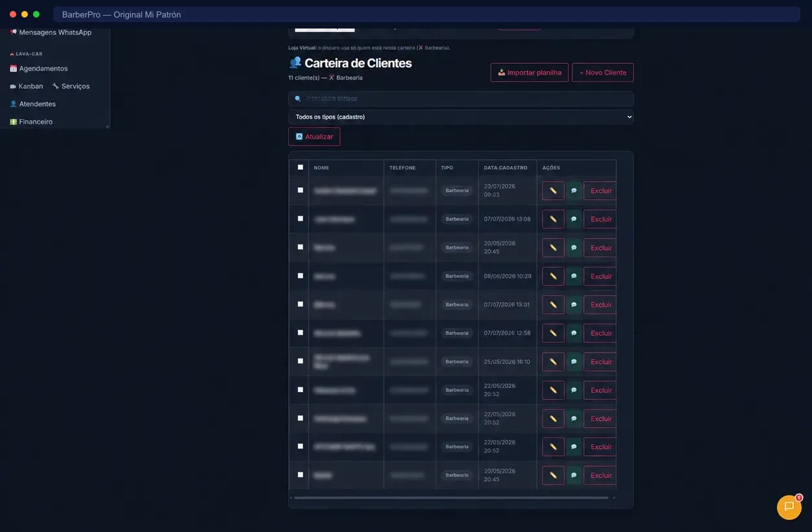
Task: Expand the "Todos os tipos (cadastro)" dropdown
Action: coord(461,117)
